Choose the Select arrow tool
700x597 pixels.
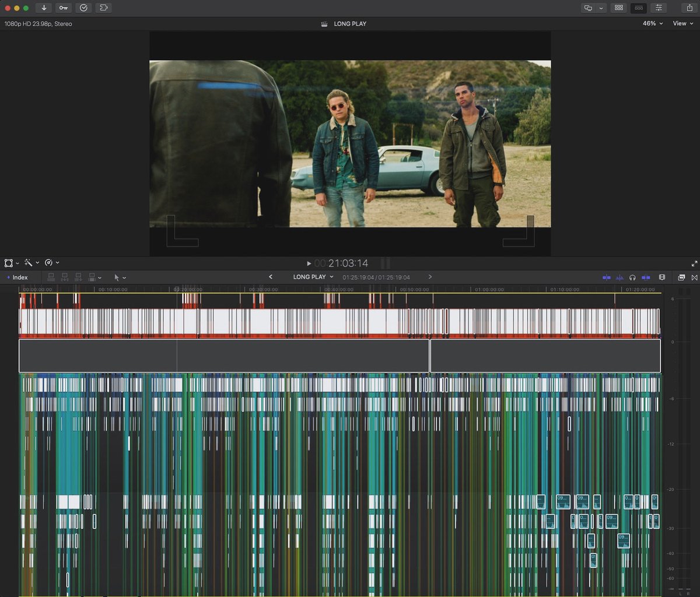117,278
